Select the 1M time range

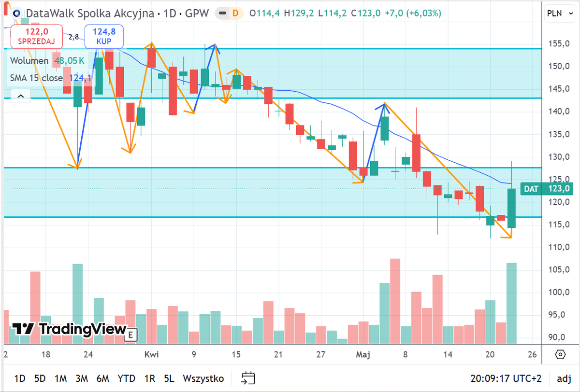60,378
